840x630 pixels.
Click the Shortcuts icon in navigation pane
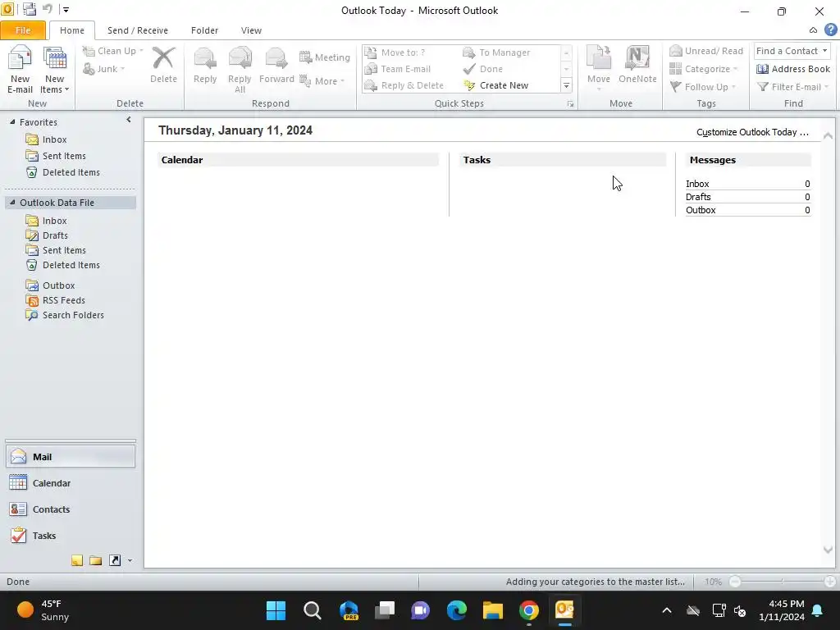point(115,560)
